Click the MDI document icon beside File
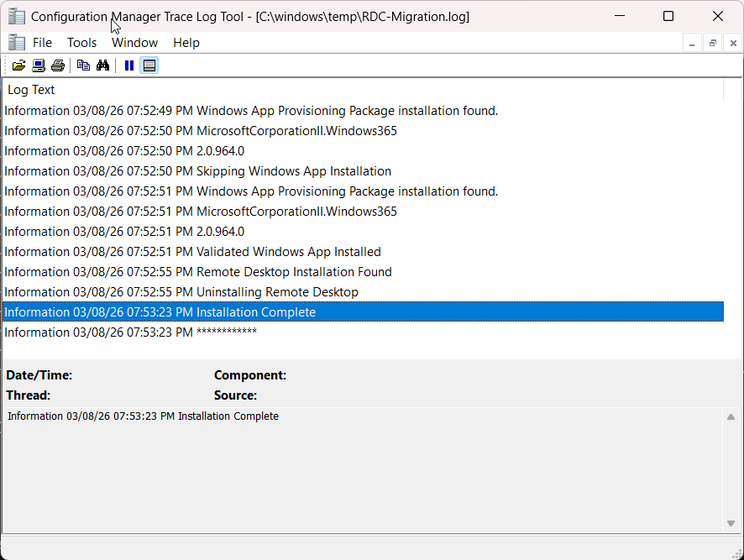The height and width of the screenshot is (560, 744). coord(16,43)
